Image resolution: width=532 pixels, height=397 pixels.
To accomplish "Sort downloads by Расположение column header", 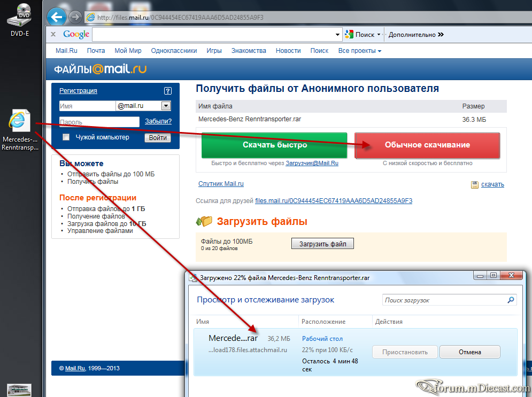I will (323, 322).
